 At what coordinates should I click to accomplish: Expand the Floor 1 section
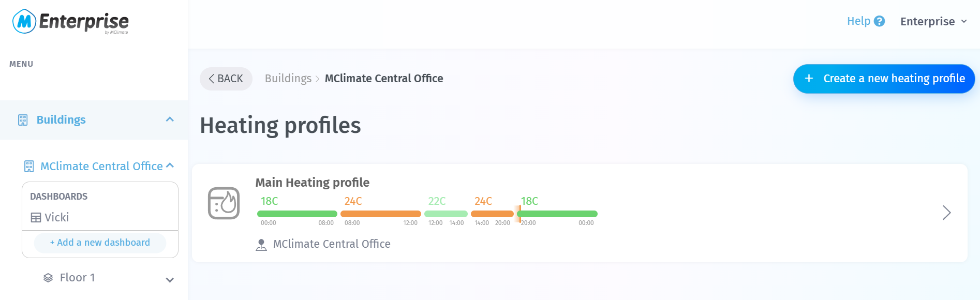[x=170, y=280]
